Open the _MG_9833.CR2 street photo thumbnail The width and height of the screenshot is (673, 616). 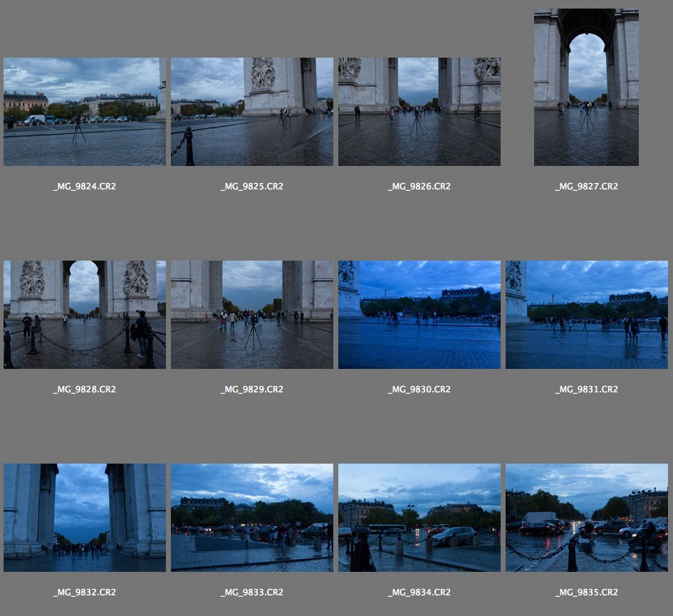252,518
